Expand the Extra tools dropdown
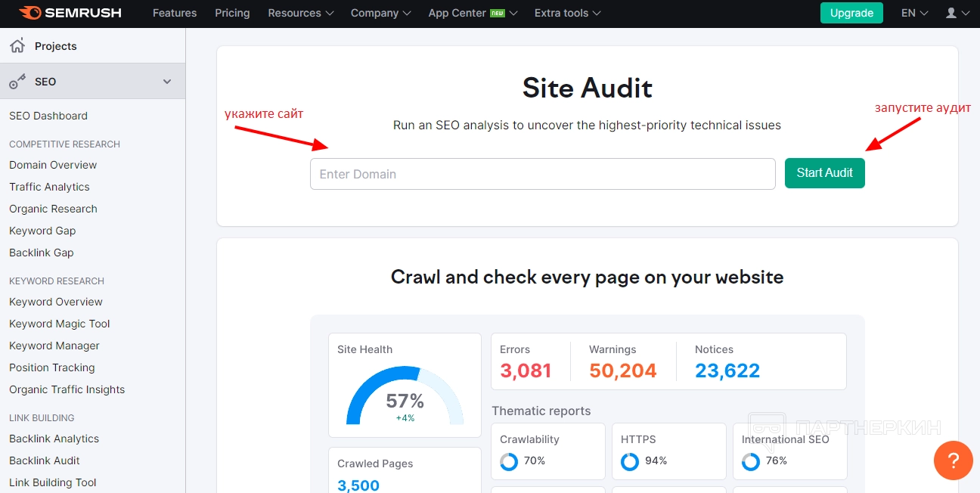This screenshot has width=980, height=493. click(x=567, y=13)
